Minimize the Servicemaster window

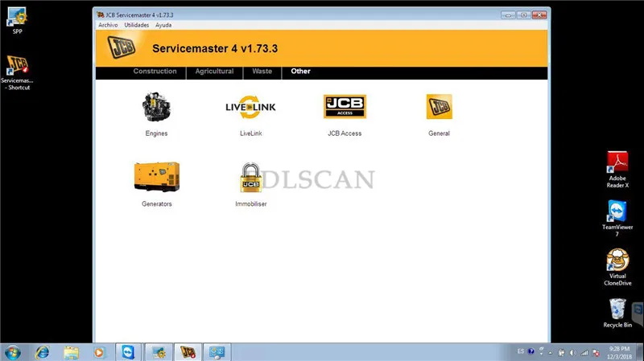point(508,15)
